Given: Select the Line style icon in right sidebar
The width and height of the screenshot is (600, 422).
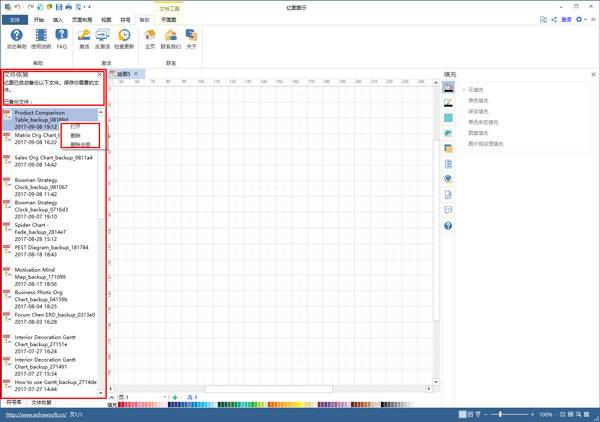Looking at the screenshot, I should point(448,103).
